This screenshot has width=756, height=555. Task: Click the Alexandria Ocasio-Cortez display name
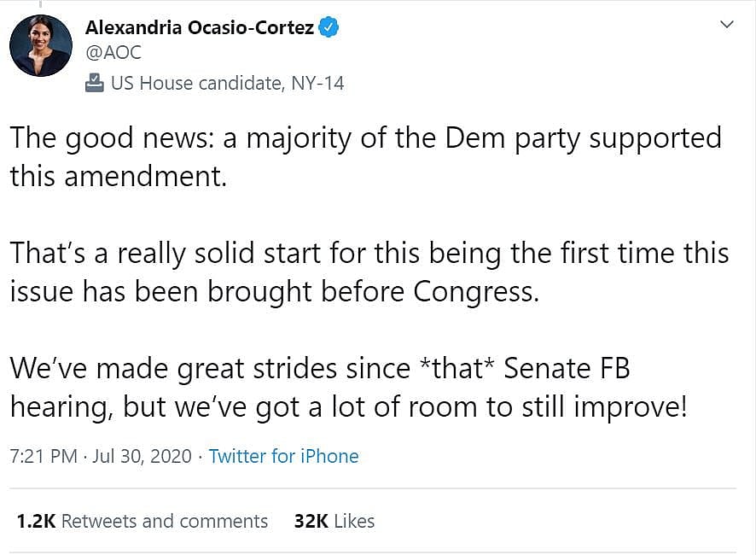click(200, 27)
